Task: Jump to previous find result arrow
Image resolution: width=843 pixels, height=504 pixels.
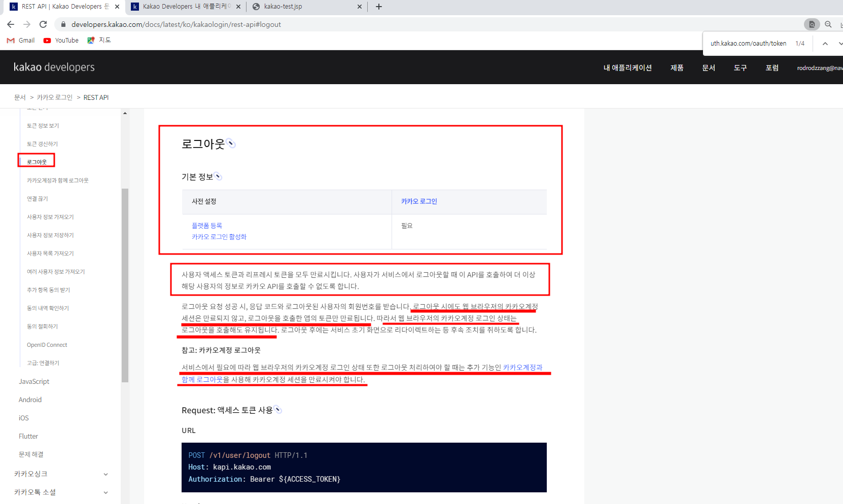Action: [825, 44]
